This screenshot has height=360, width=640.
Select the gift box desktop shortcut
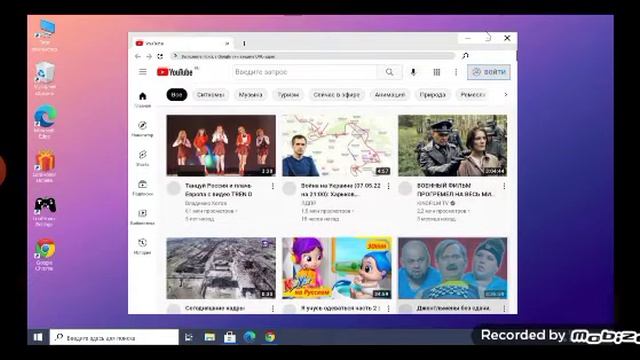tap(44, 166)
